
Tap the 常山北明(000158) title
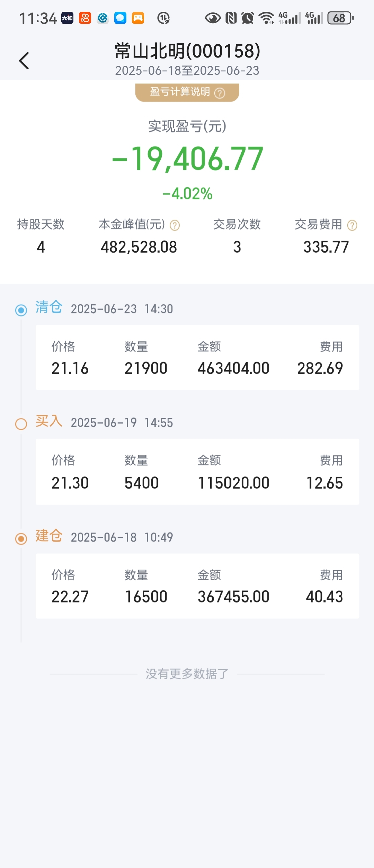click(187, 51)
